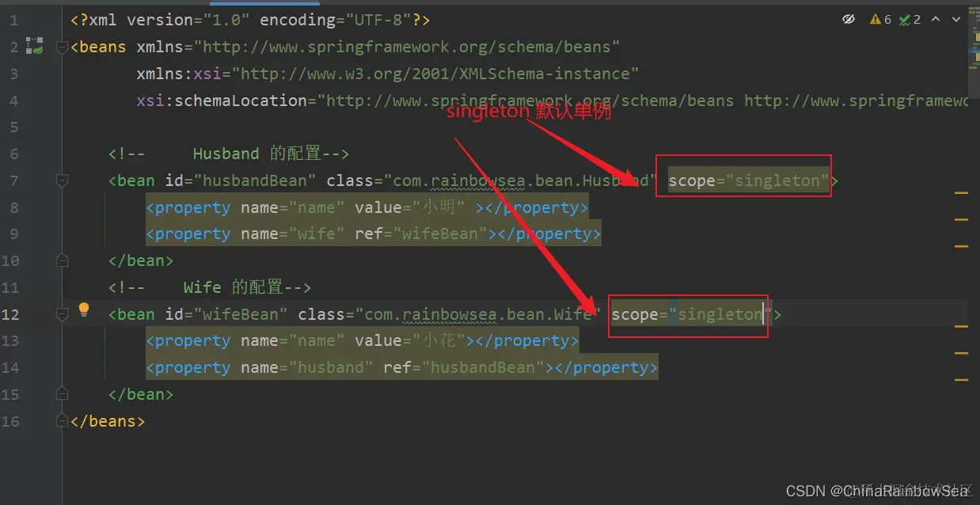The height and width of the screenshot is (505, 980).
Task: Collapse the <beans> root element fold
Action: (x=62, y=47)
